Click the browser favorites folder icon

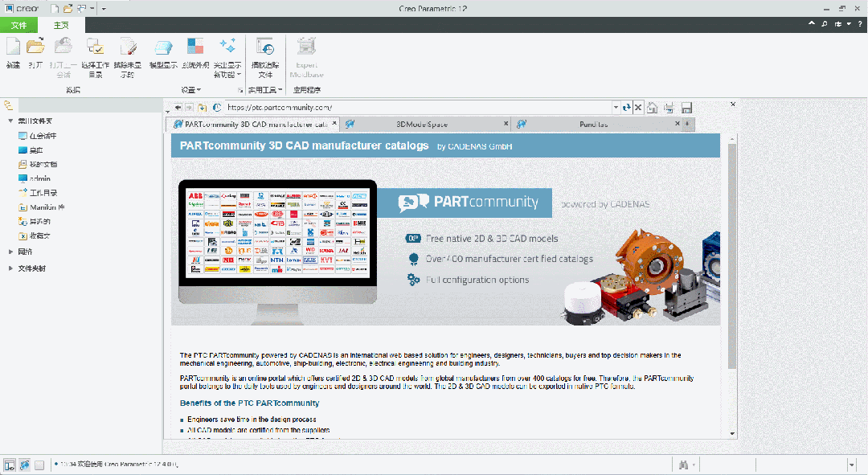pos(202,108)
